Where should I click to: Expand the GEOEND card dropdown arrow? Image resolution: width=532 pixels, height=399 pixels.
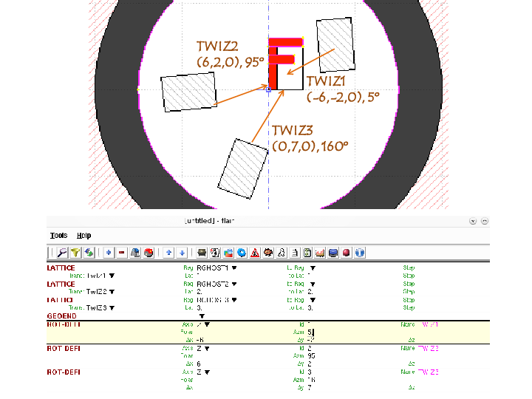click(202, 316)
